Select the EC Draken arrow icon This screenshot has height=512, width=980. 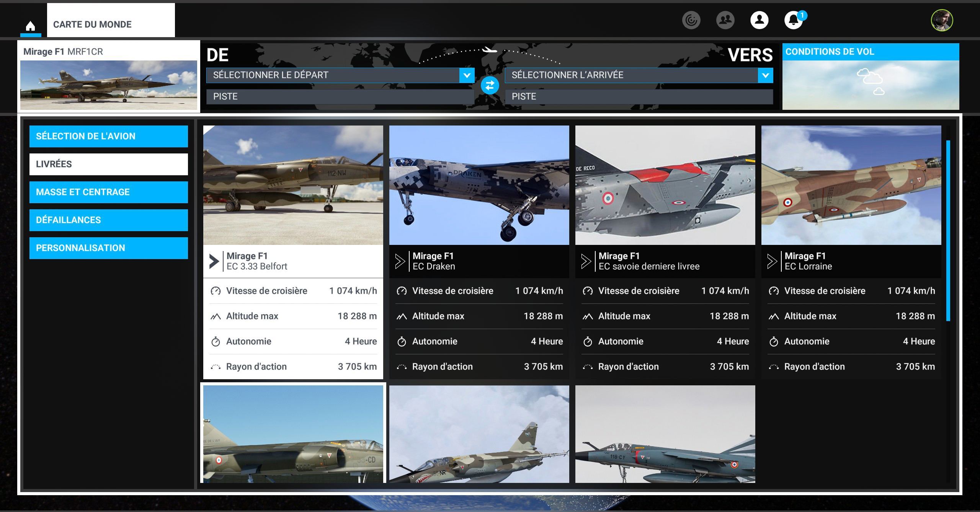click(x=400, y=261)
